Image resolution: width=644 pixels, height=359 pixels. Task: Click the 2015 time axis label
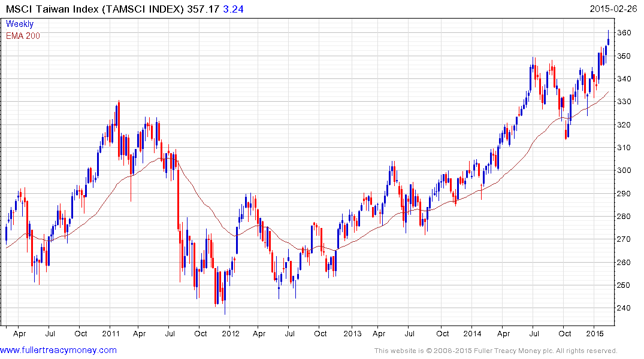[x=595, y=333]
